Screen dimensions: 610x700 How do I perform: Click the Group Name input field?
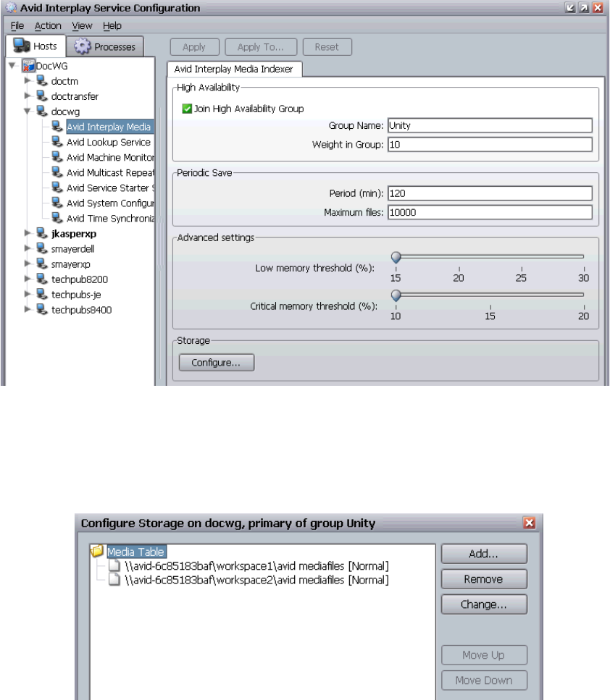click(490, 125)
